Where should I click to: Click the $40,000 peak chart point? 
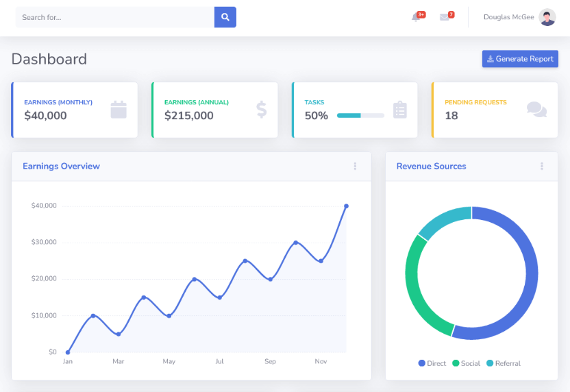[x=346, y=206]
